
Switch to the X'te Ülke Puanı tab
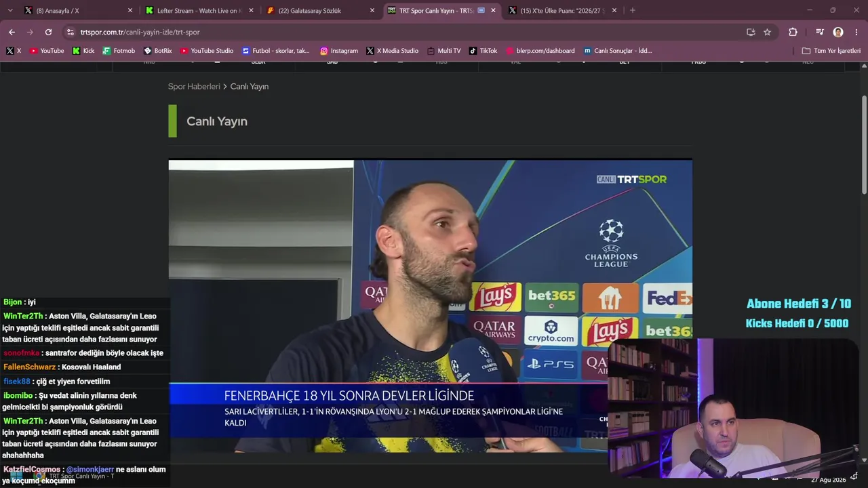coord(562,10)
